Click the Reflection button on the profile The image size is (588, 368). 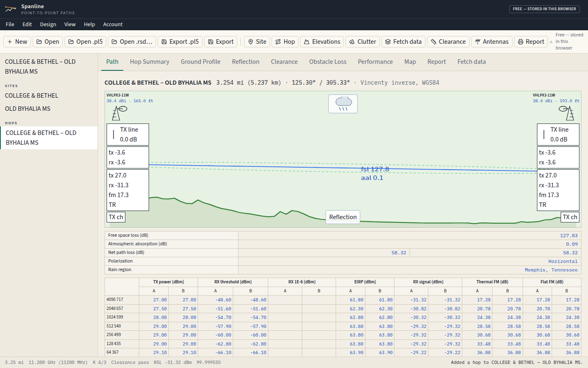(x=343, y=217)
